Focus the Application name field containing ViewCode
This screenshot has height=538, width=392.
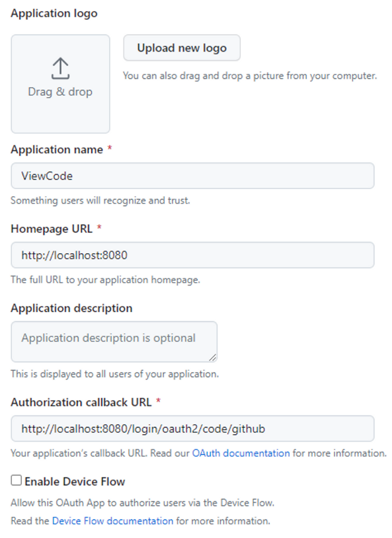192,176
